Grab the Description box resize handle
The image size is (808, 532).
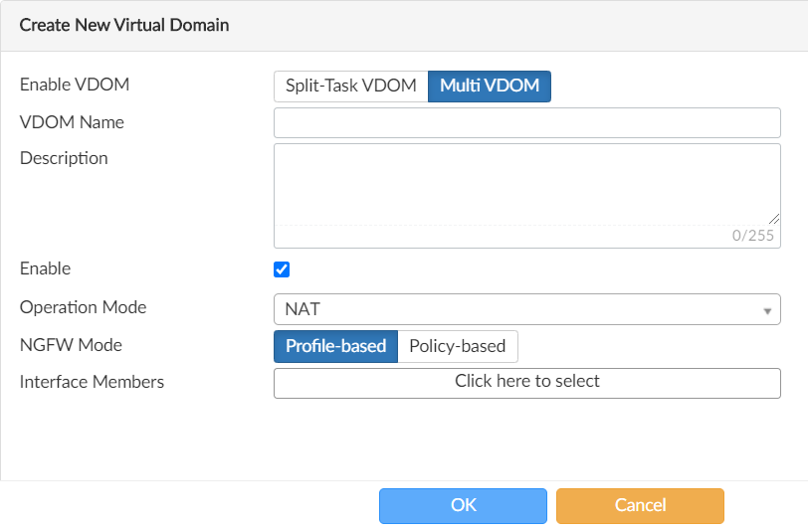pyautogui.click(x=774, y=219)
